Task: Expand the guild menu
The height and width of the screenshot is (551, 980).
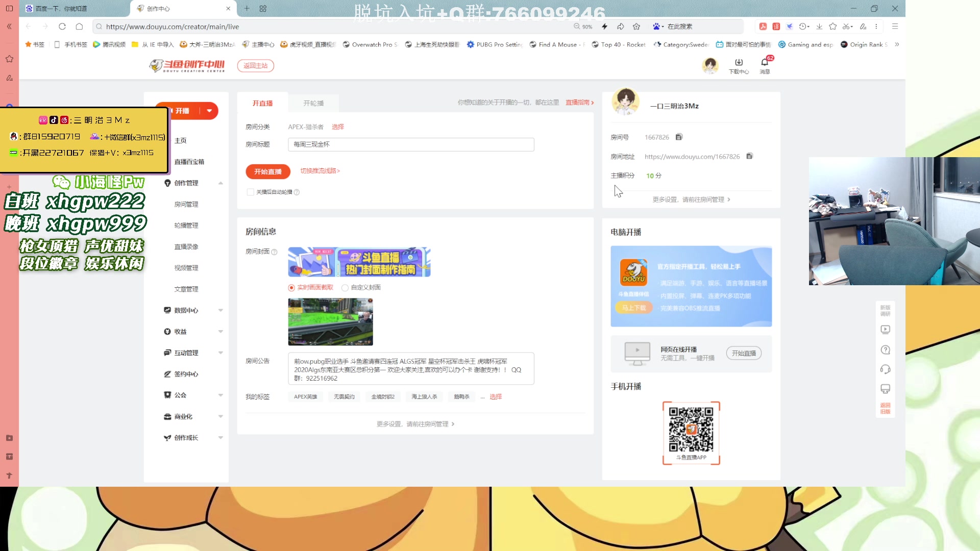Action: pyautogui.click(x=220, y=395)
